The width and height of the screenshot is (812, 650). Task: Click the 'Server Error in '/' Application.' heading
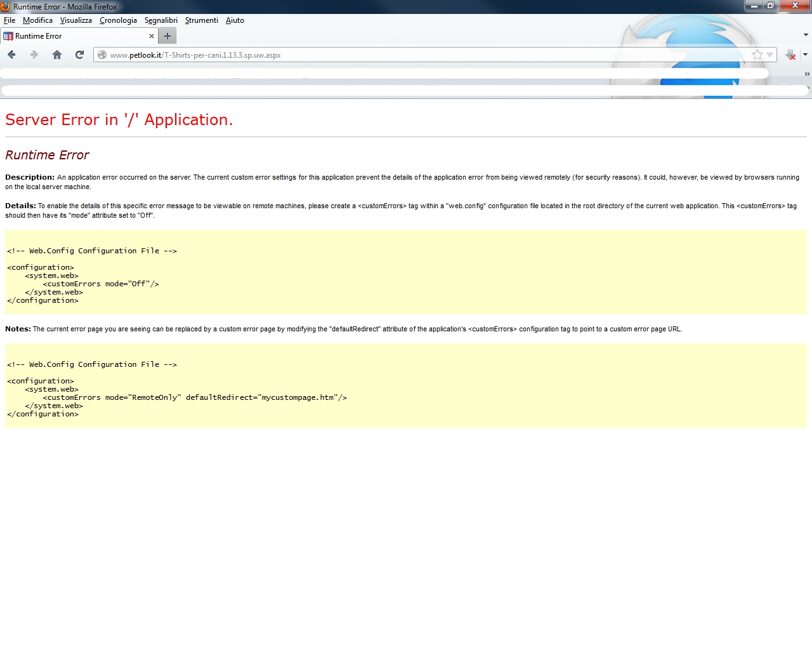tap(119, 120)
